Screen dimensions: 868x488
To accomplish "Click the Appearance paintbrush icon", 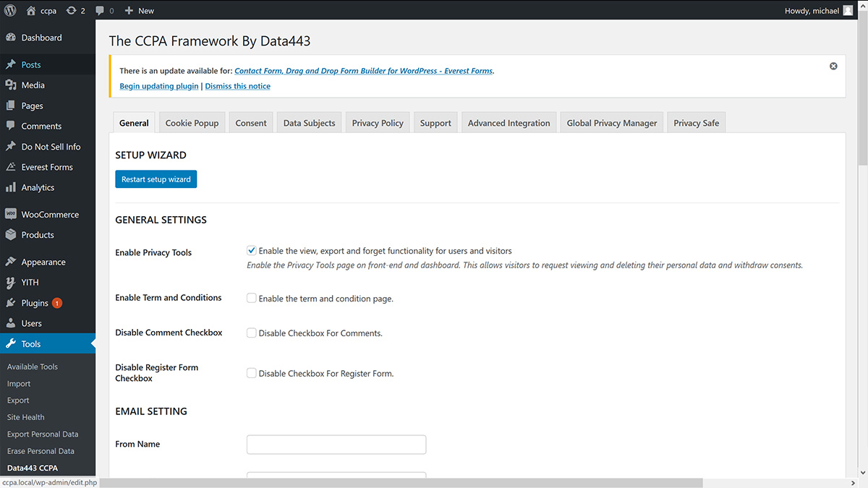I will [x=11, y=262].
